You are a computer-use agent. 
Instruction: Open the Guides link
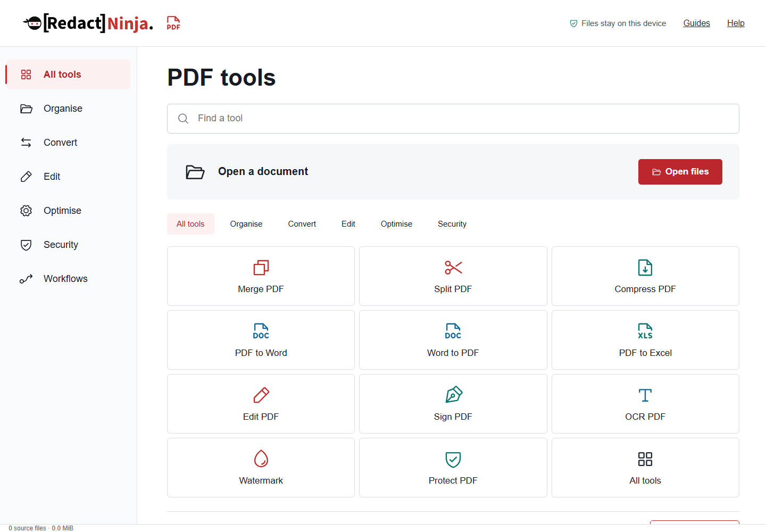point(697,23)
